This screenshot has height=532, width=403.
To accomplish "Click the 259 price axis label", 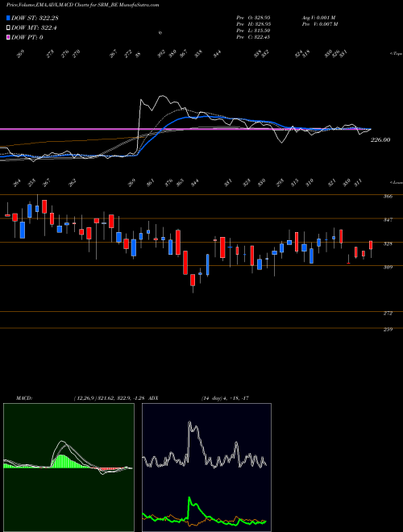I will tap(389, 329).
